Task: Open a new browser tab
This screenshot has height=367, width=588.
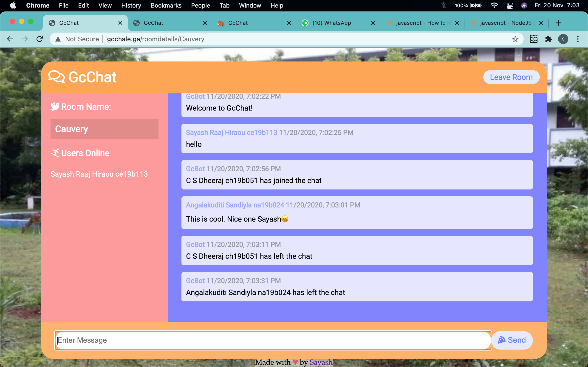Action: pos(558,23)
